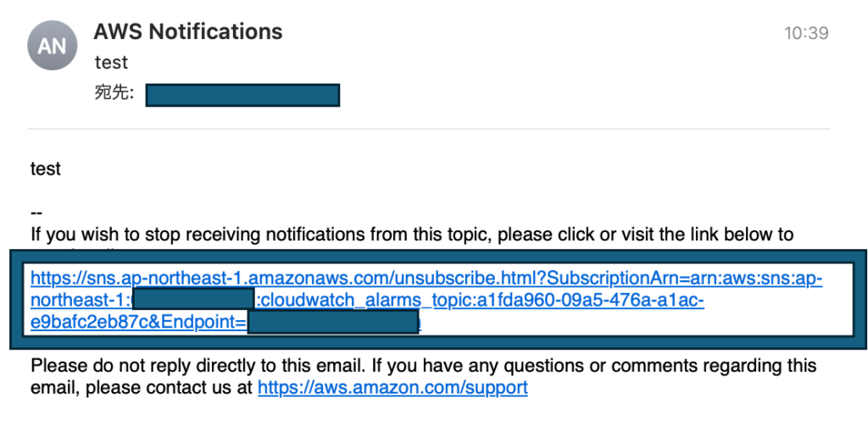This screenshot has height=442, width=868.
Task: Click the 'If you wish to stop receiving' sentence
Action: coord(412,235)
